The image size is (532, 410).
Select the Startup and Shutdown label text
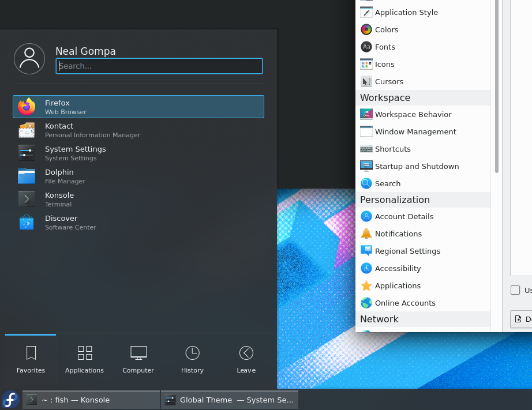coord(417,166)
